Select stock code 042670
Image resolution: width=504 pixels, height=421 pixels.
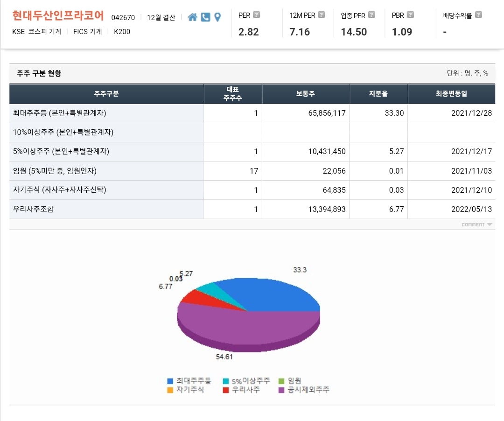123,18
